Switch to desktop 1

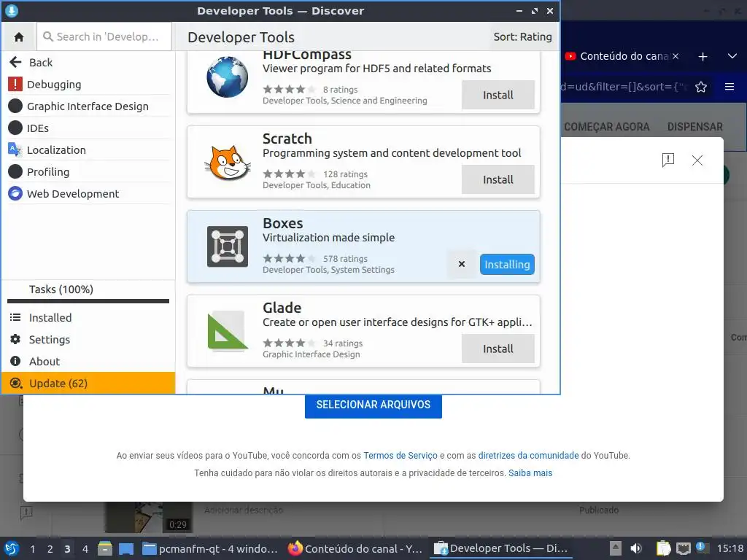pyautogui.click(x=32, y=548)
